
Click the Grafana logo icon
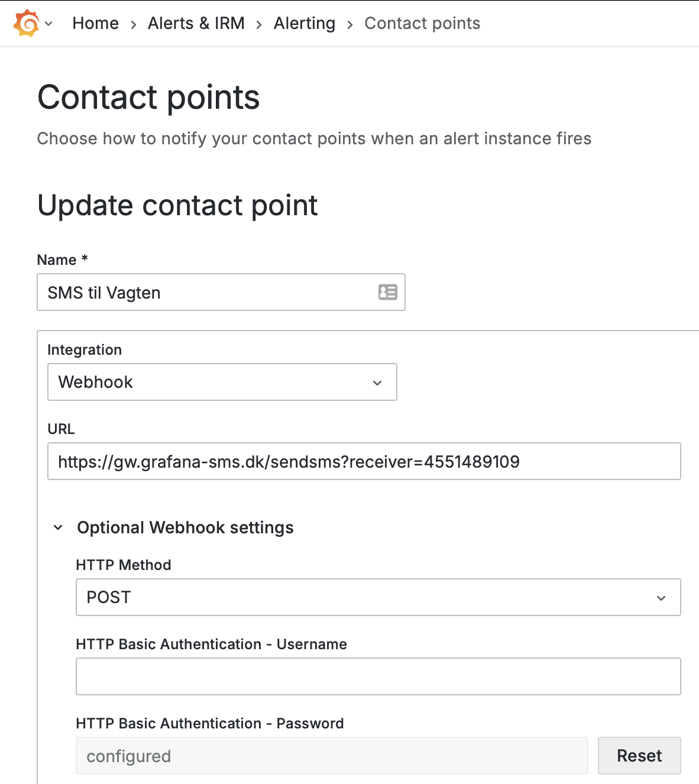(x=27, y=24)
